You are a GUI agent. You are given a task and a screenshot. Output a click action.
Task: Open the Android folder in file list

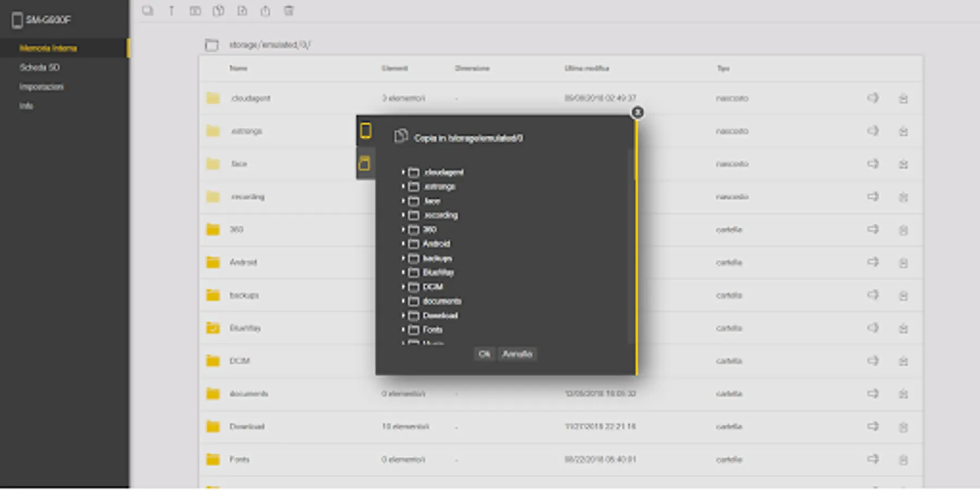(243, 262)
